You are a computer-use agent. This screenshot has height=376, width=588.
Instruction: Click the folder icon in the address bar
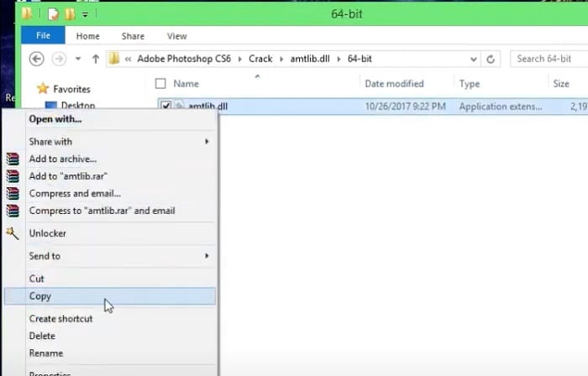tap(114, 59)
